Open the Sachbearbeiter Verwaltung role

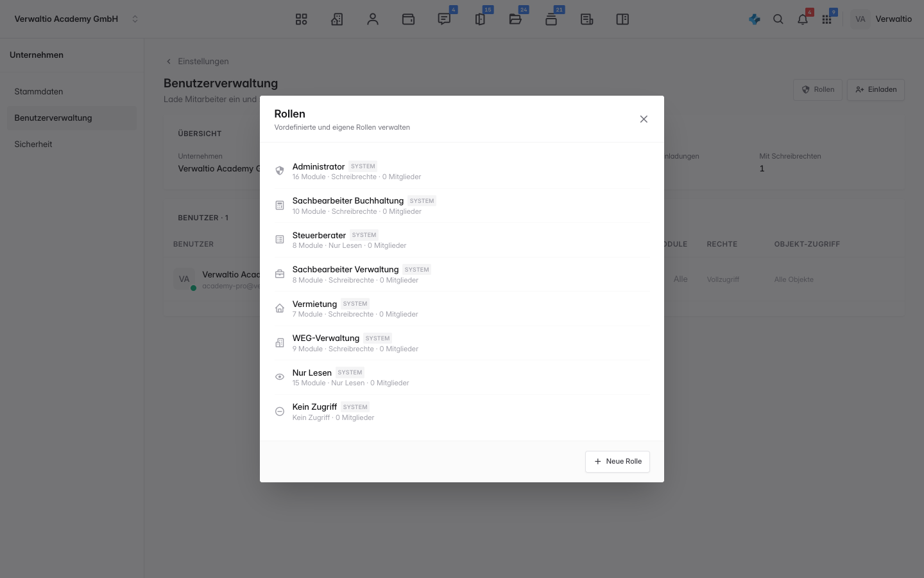pos(461,274)
